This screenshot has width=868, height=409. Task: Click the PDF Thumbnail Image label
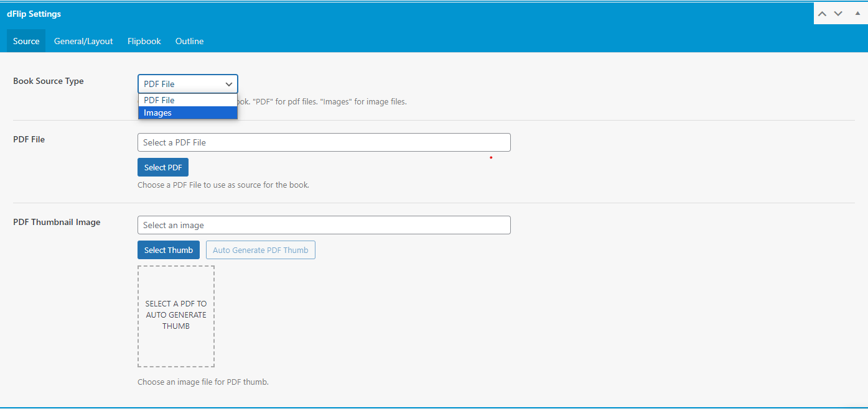click(x=57, y=222)
